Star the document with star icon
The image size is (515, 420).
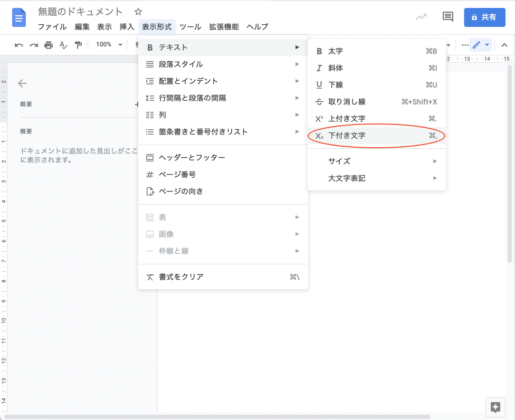138,12
